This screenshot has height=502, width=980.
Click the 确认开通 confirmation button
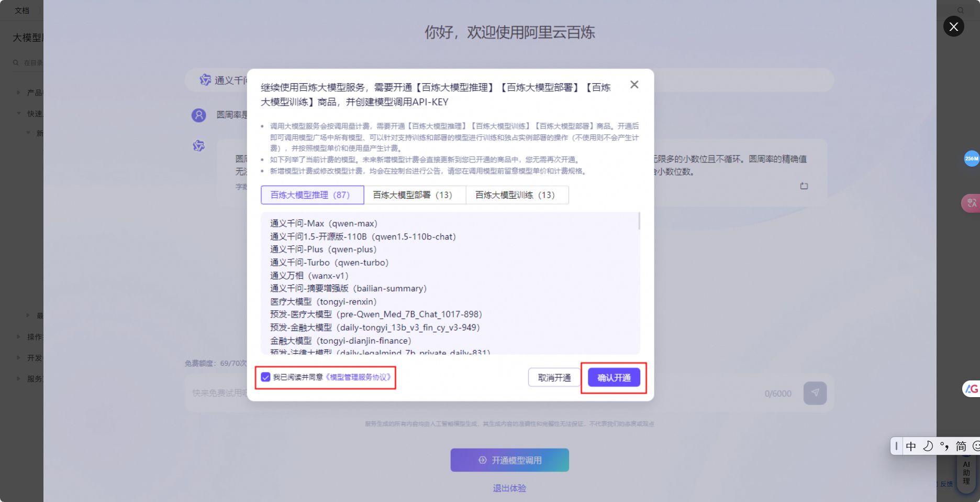pos(614,377)
